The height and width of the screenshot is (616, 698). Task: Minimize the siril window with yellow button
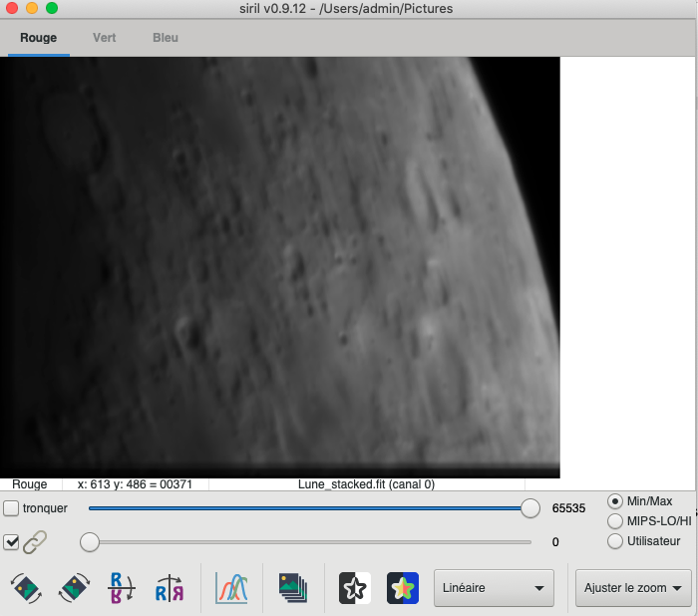32,8
